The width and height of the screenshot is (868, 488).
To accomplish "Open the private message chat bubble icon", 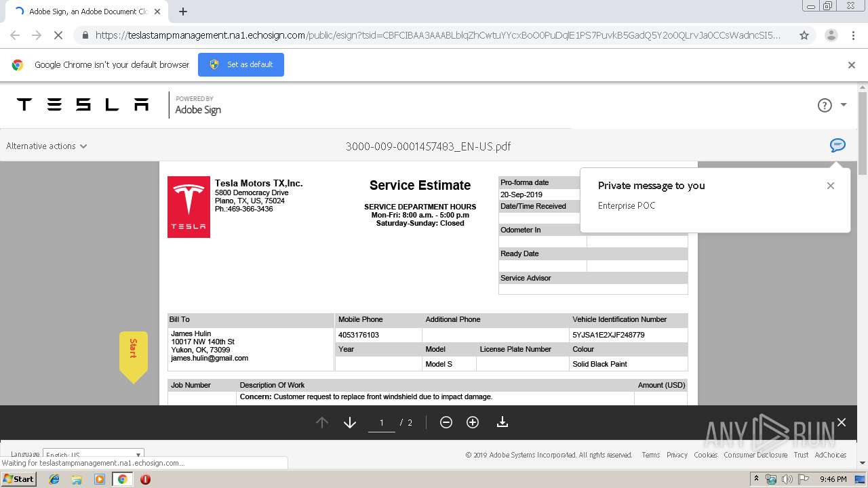I will 837,145.
